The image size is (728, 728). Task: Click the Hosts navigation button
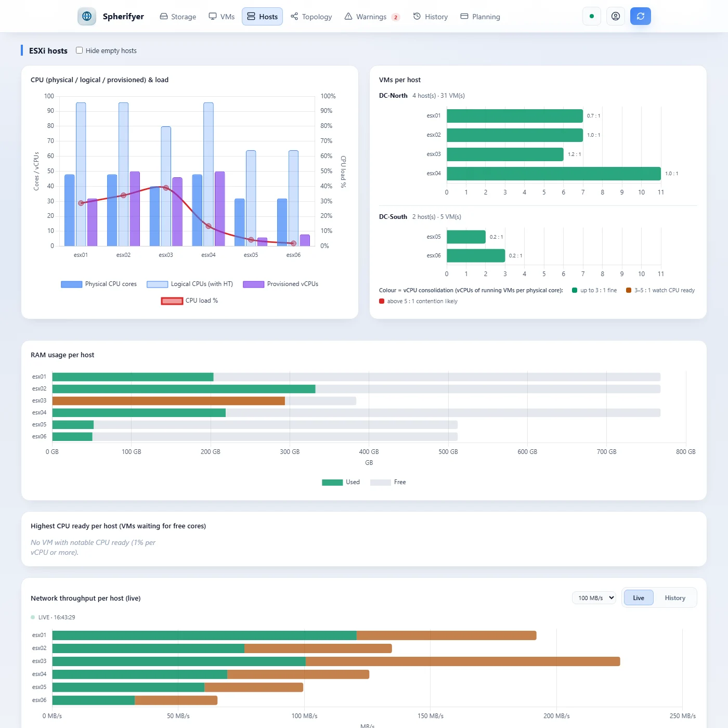(x=262, y=17)
